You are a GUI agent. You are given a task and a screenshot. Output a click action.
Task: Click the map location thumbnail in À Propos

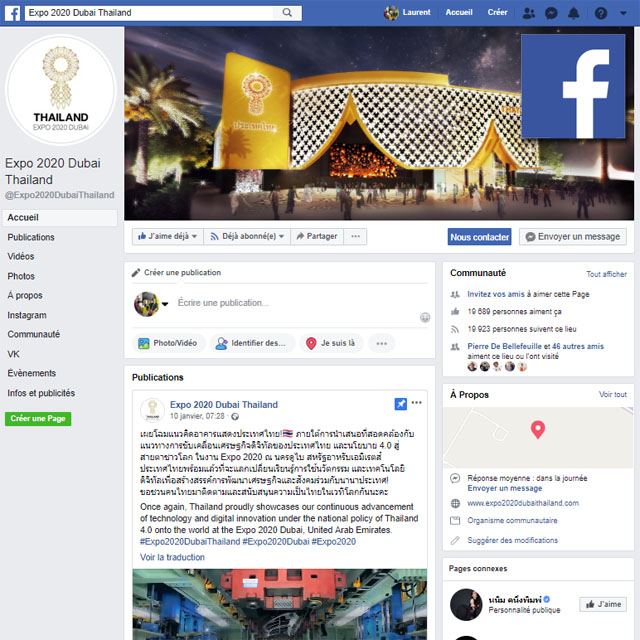[x=538, y=437]
